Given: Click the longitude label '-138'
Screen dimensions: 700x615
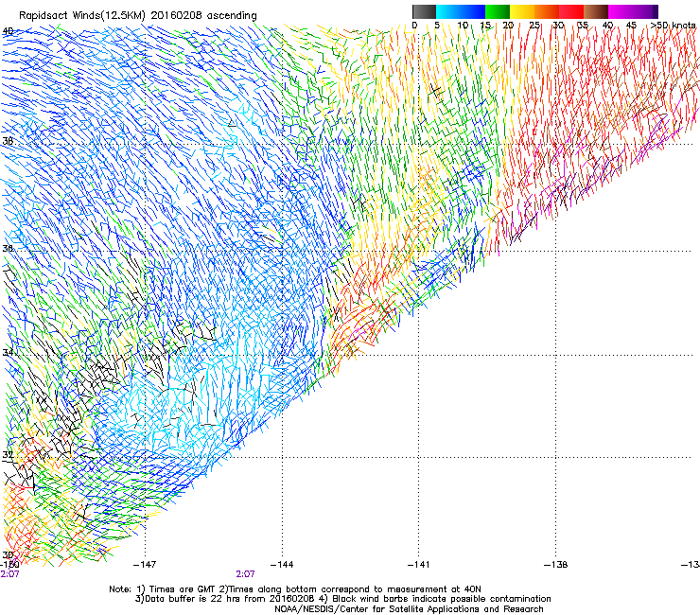Looking at the screenshot, I should pyautogui.click(x=556, y=565).
